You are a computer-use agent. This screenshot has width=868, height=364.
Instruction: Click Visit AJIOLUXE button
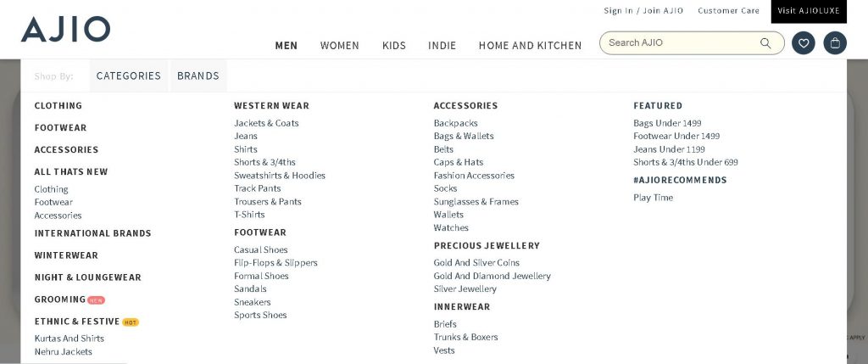click(809, 11)
